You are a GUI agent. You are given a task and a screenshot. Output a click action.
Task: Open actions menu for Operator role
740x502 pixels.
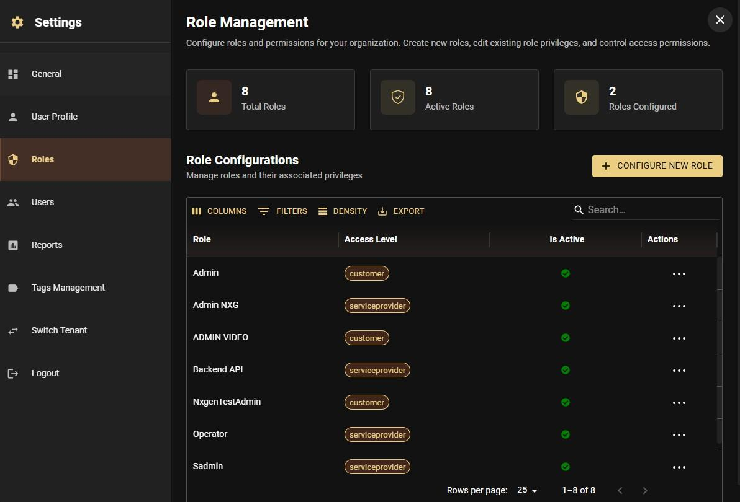coord(679,435)
